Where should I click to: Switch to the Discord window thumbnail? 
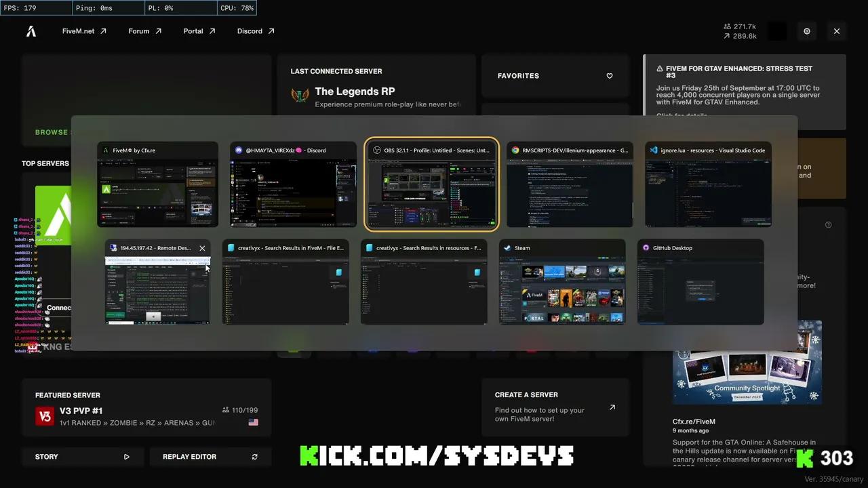[x=293, y=184]
